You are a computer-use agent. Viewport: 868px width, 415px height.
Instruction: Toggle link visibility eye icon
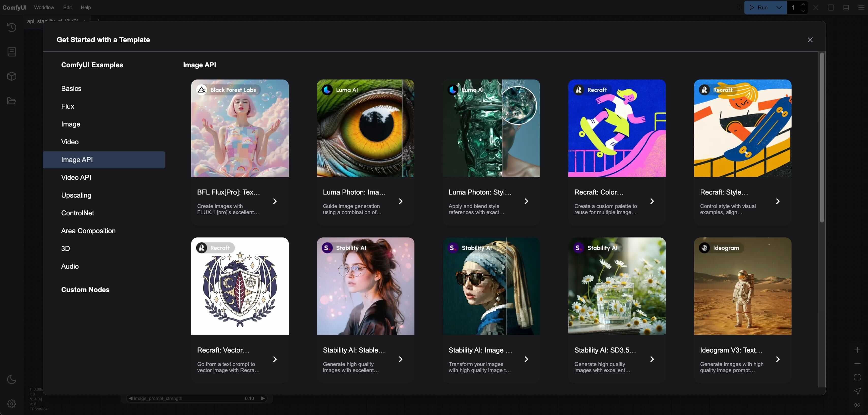857,405
